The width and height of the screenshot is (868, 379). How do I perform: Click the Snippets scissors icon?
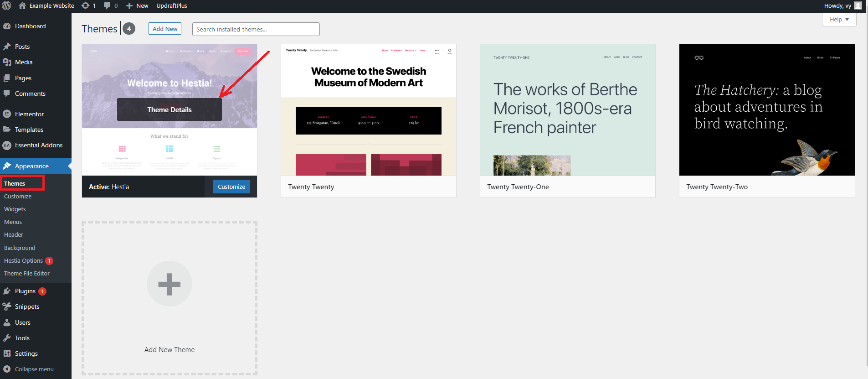coord(7,306)
